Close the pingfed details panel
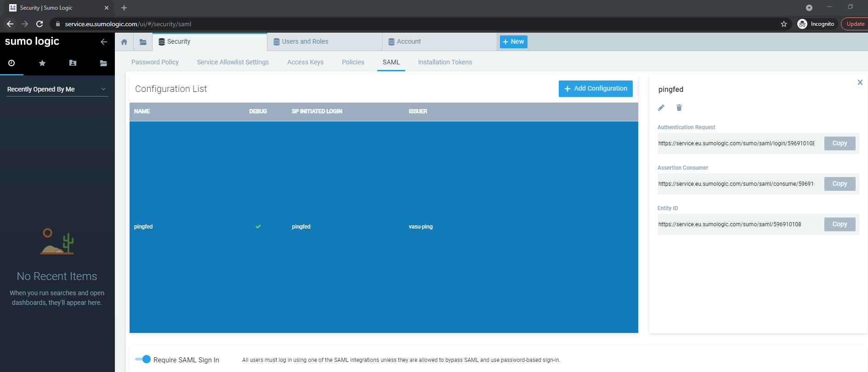This screenshot has width=868, height=372. tap(860, 82)
